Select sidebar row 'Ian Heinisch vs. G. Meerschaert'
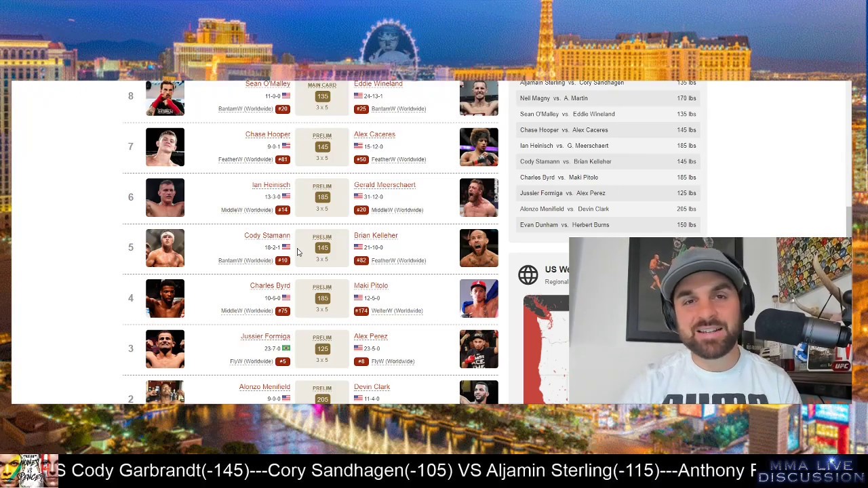The width and height of the screenshot is (868, 488). (608, 146)
